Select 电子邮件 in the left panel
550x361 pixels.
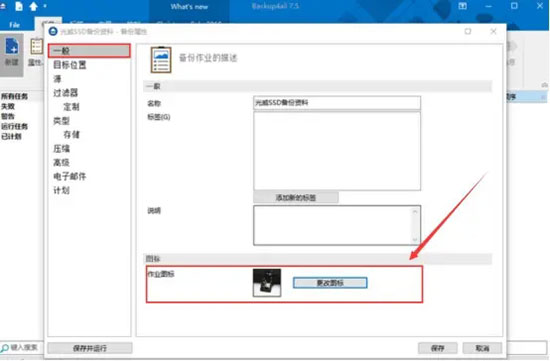[x=69, y=176]
